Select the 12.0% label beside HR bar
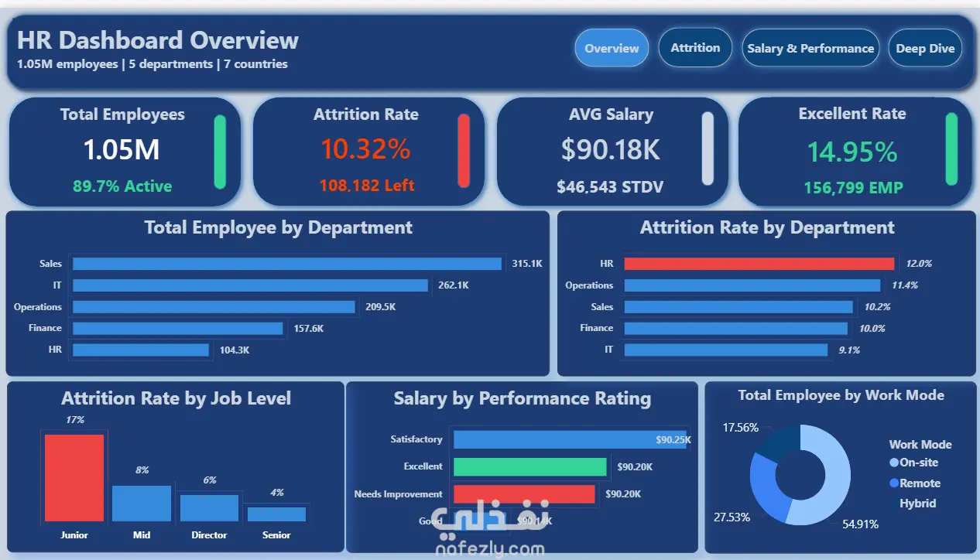Image resolution: width=980 pixels, height=560 pixels. point(919,264)
